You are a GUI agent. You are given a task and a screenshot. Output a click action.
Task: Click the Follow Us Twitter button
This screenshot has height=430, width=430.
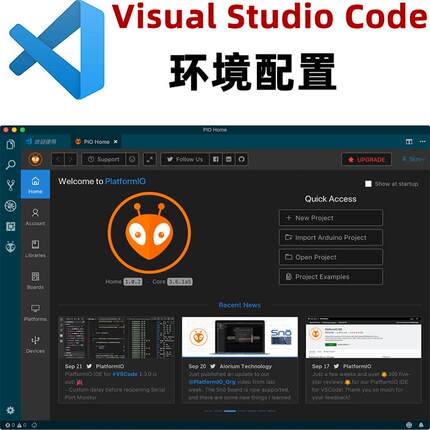(x=185, y=159)
